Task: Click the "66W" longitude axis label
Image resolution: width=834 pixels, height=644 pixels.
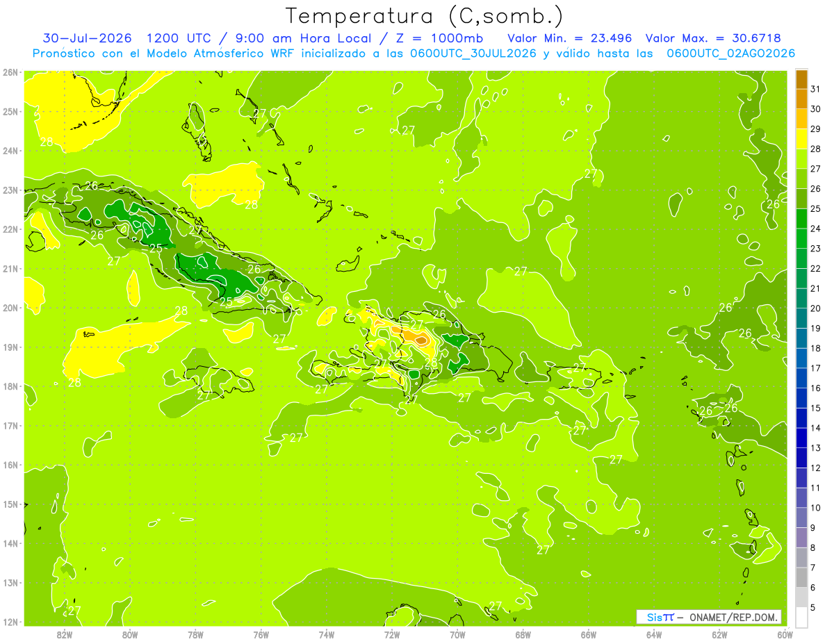Action: click(x=589, y=634)
